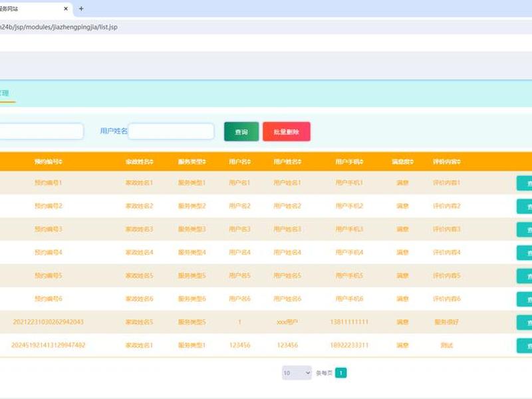Focus the browser address bar URL
The width and height of the screenshot is (532, 399).
59,27
